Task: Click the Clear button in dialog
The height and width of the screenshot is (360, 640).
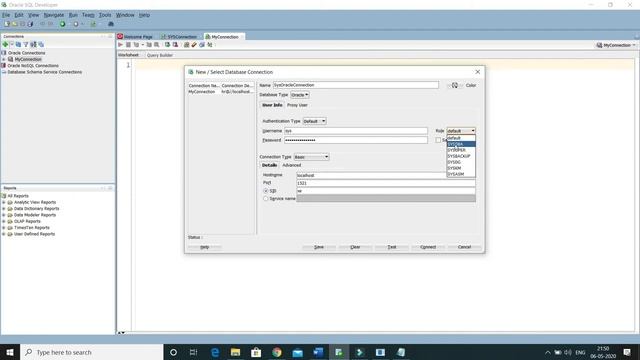Action: tap(355, 247)
